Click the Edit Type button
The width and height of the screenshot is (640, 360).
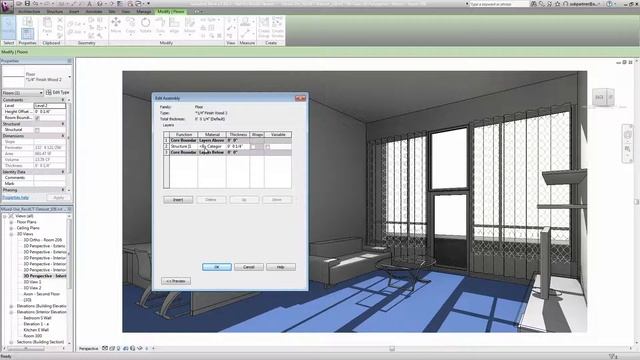(58, 93)
